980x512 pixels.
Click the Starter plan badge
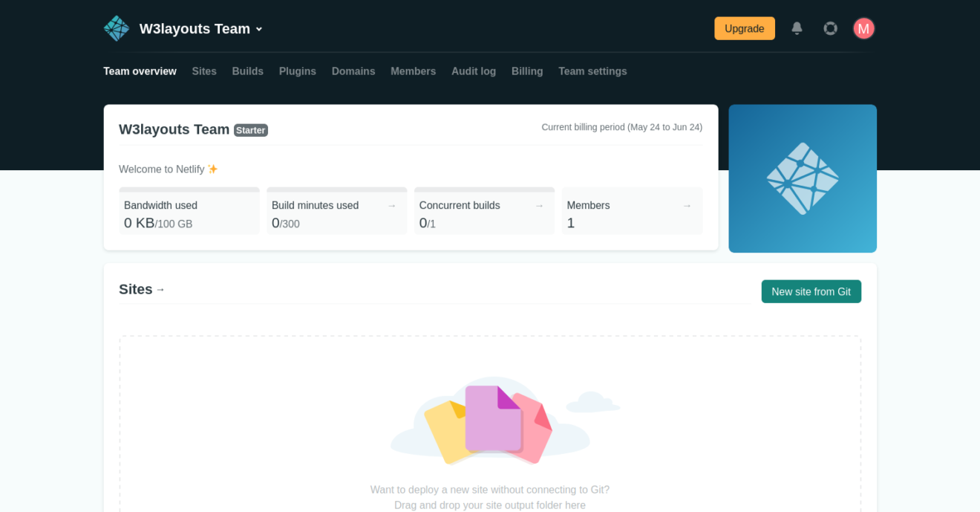[251, 130]
